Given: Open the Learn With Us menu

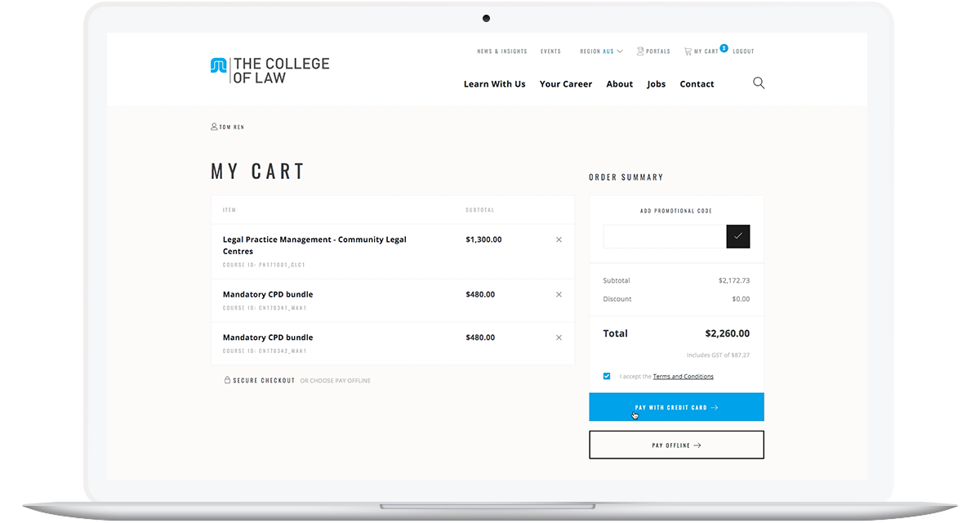Looking at the screenshot, I should coord(494,83).
